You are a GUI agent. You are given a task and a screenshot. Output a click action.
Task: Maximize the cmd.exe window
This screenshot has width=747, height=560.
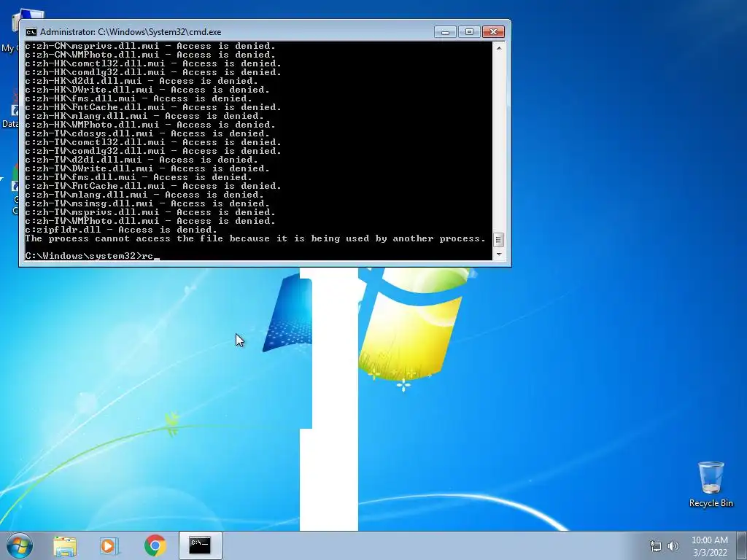469,32
